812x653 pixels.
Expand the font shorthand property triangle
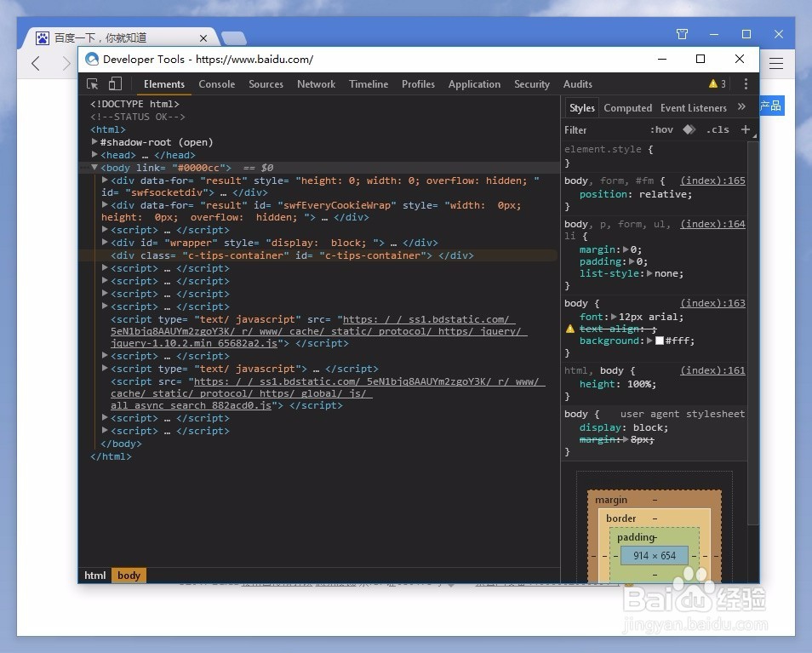coord(614,317)
